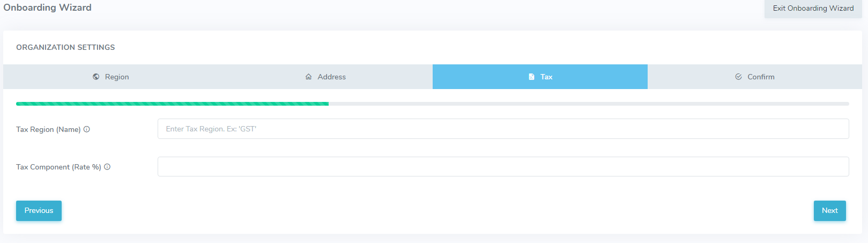Open info tooltip beside Tax Region (Name)
This screenshot has width=868, height=243.
pos(87,129)
